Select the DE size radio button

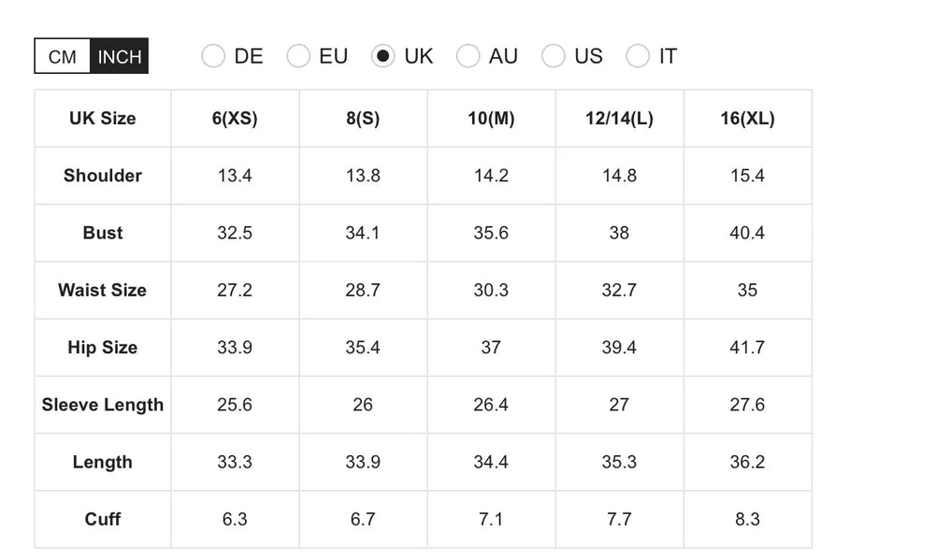(x=213, y=56)
